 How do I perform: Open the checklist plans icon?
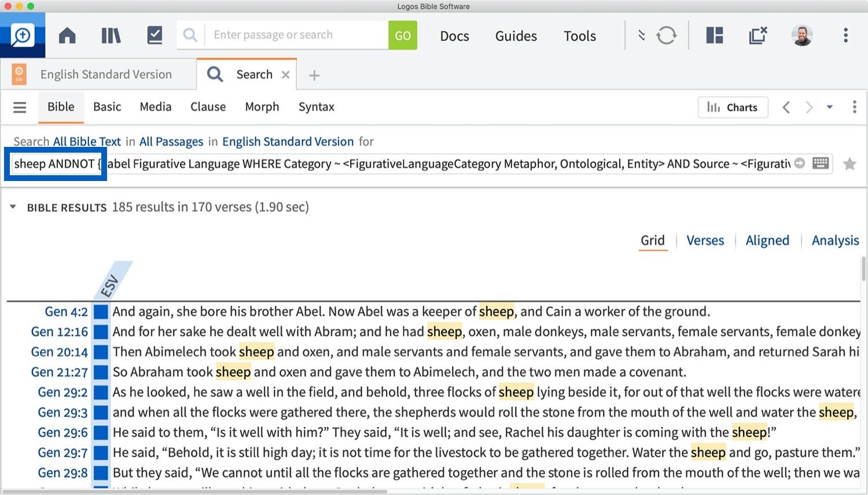pos(155,35)
